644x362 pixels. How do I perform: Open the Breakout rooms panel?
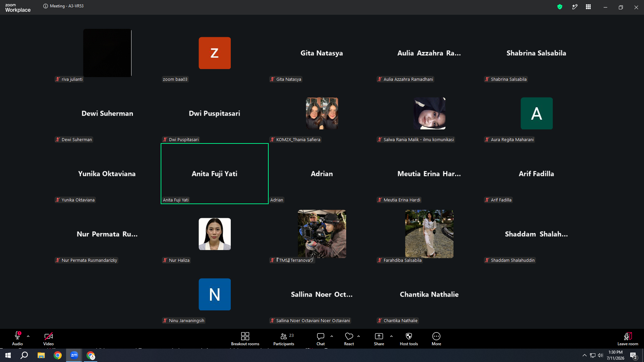coord(245,339)
